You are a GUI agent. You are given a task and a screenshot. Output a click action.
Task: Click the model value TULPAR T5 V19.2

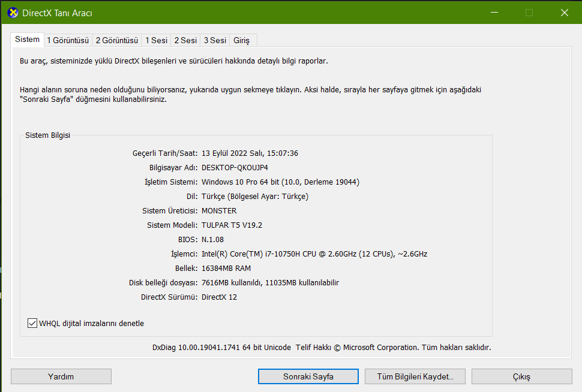(232, 225)
